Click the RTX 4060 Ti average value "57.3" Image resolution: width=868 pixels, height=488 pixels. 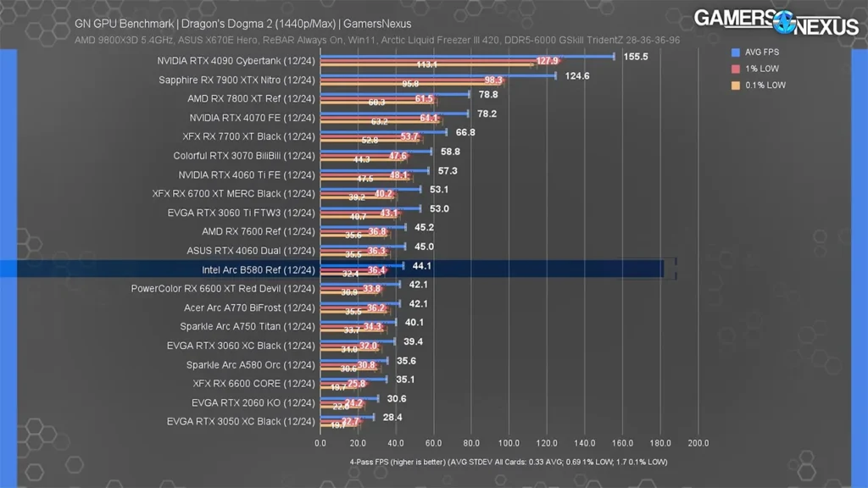[x=448, y=171]
